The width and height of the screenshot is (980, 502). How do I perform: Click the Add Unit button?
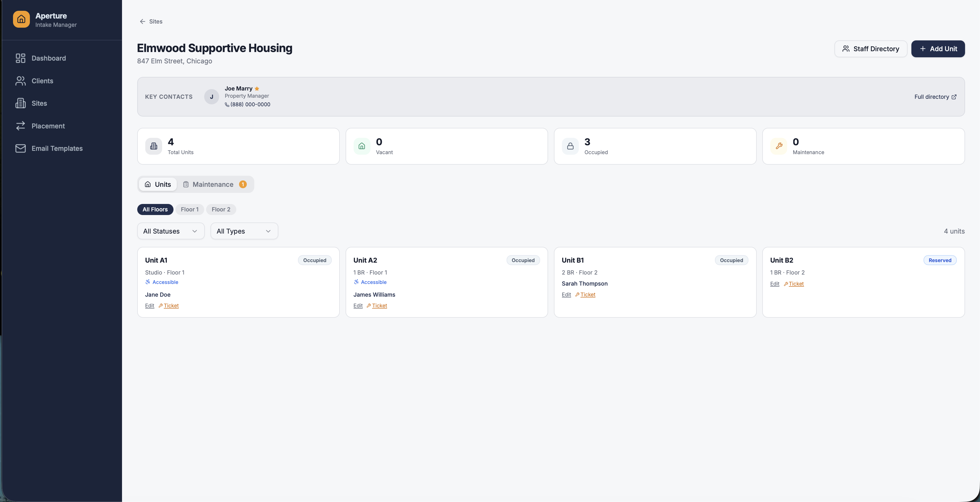click(938, 49)
